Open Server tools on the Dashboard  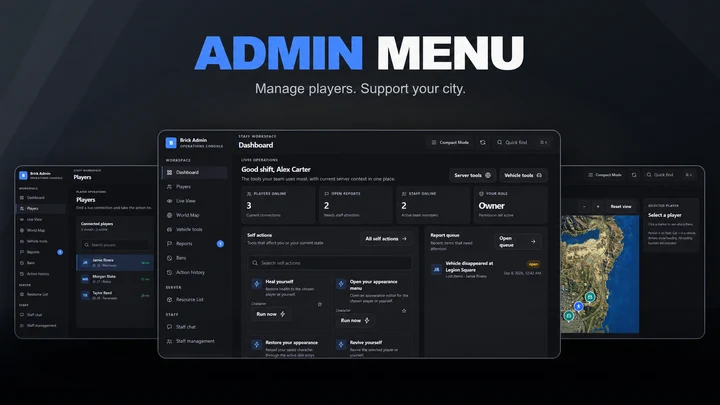(x=472, y=175)
